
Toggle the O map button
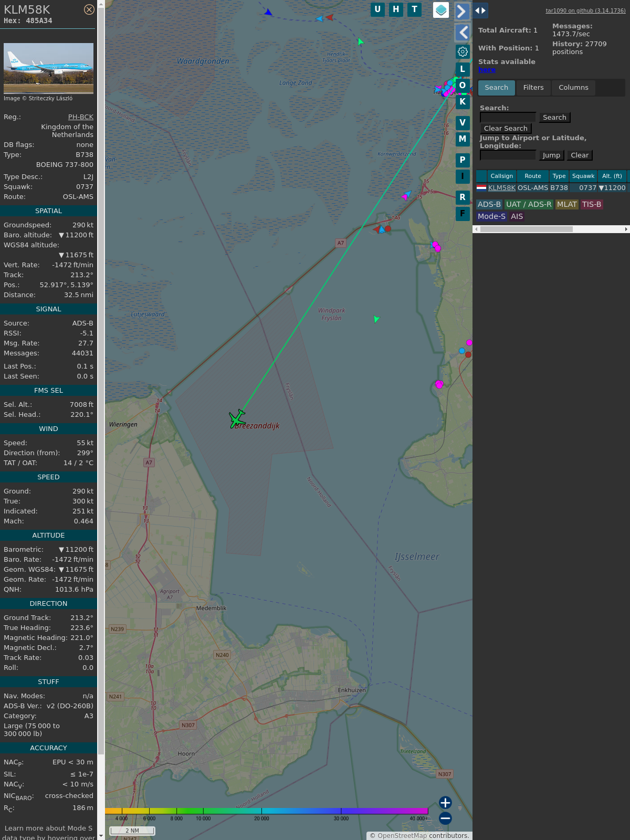(463, 86)
